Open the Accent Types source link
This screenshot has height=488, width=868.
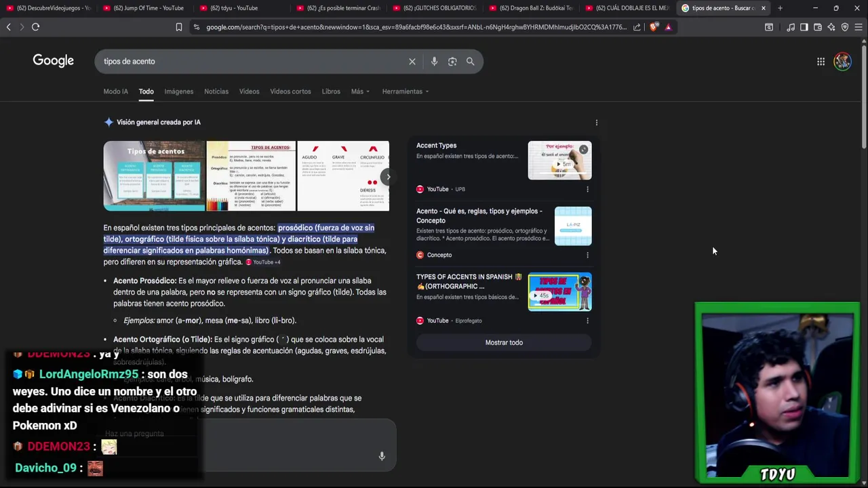point(436,146)
